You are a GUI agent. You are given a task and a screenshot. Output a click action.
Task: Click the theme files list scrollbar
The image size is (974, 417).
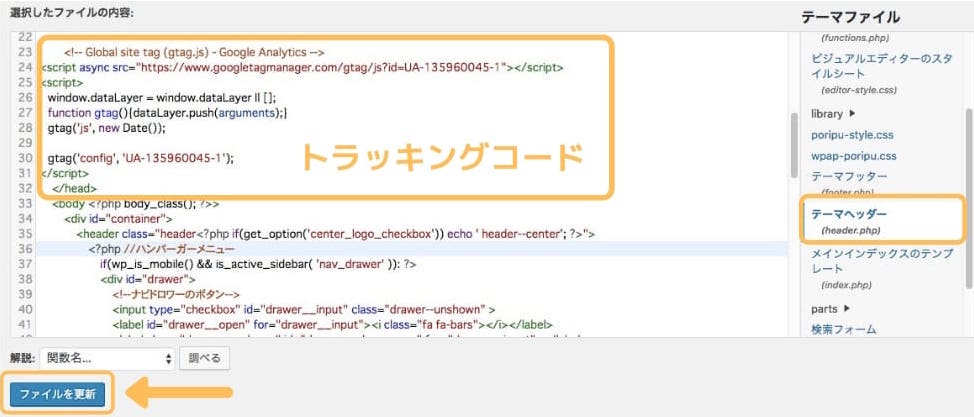[968, 199]
